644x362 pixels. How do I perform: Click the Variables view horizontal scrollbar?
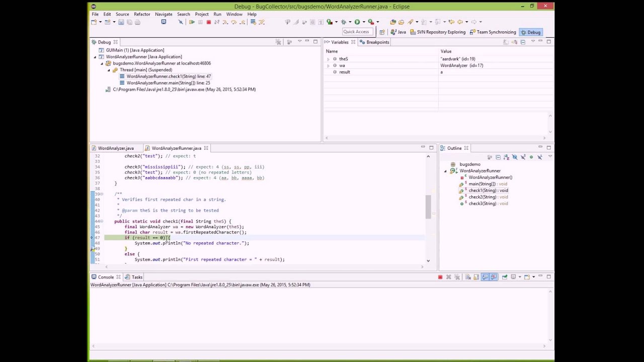tap(435, 138)
